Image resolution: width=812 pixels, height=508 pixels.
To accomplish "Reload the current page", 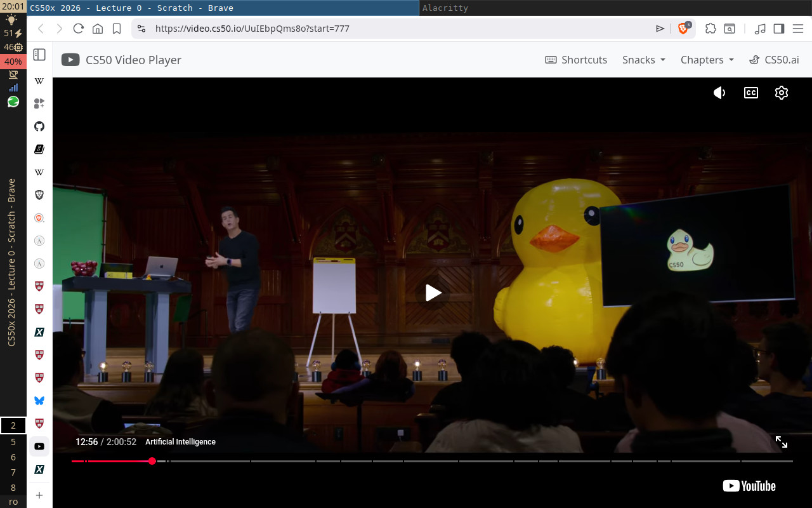I will [78, 29].
